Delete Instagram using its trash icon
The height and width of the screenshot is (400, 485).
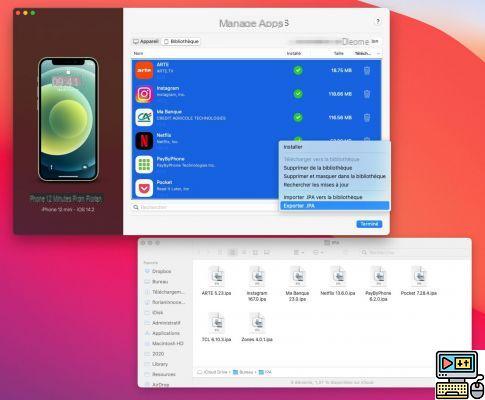[x=367, y=94]
